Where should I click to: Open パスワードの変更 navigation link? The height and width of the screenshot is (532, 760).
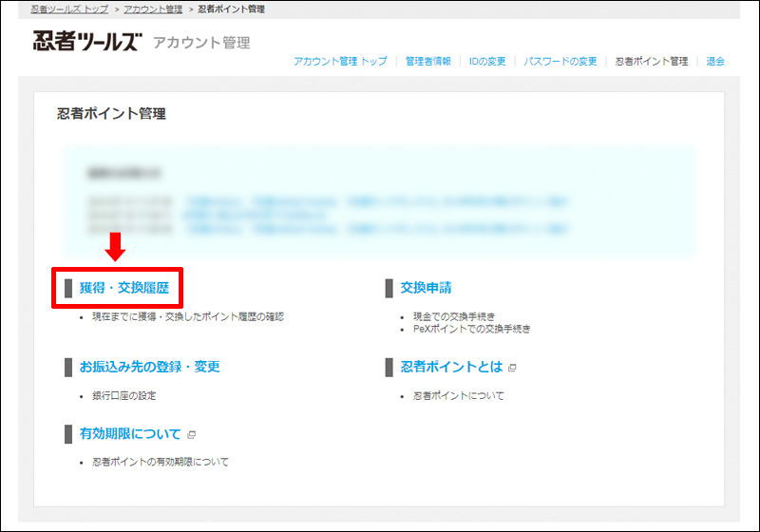[560, 61]
